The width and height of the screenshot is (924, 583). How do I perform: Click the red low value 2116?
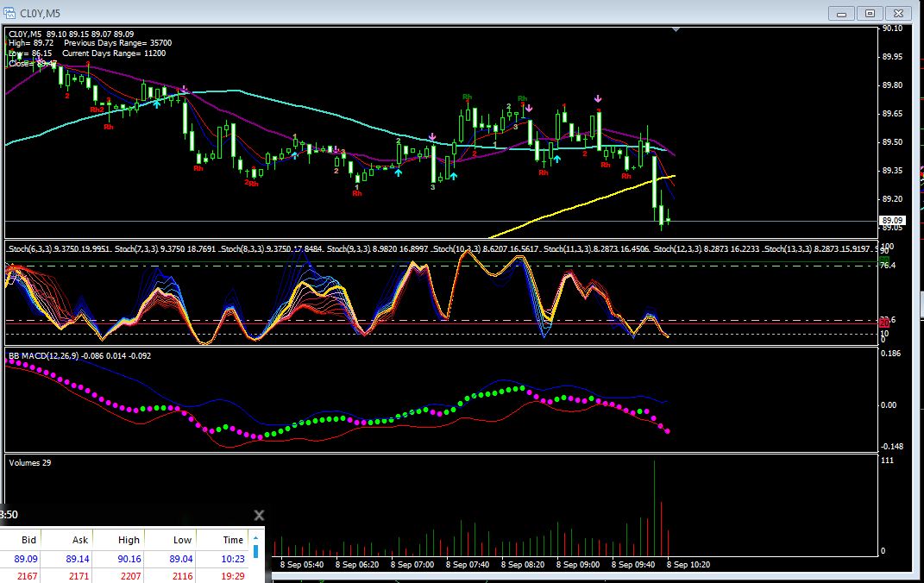click(x=183, y=576)
